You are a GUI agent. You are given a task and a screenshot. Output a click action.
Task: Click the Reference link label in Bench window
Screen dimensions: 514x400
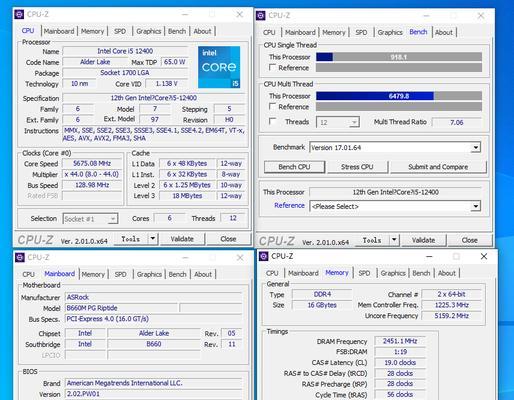[x=289, y=205]
